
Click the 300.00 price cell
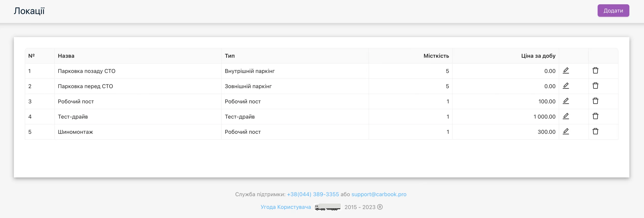506,132
